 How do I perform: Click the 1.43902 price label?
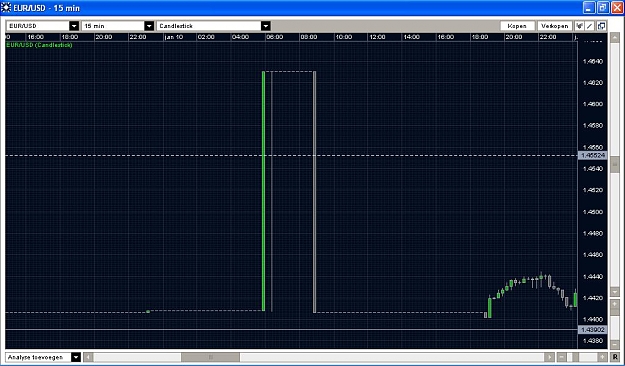(592, 330)
